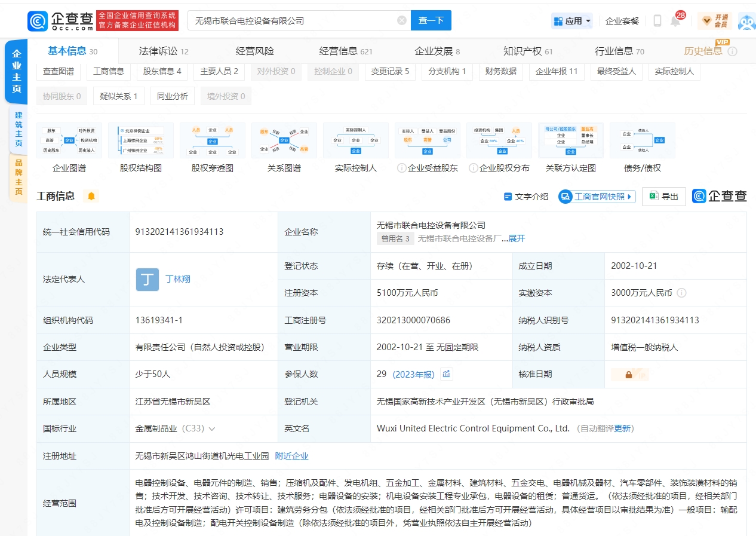756x536 pixels.
Task: Jump to 变更记录 5 section
Action: point(390,71)
